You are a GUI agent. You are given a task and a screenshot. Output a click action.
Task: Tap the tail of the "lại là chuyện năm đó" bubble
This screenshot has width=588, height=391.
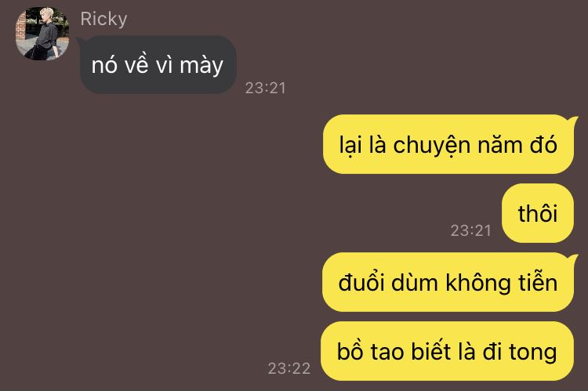(x=572, y=121)
